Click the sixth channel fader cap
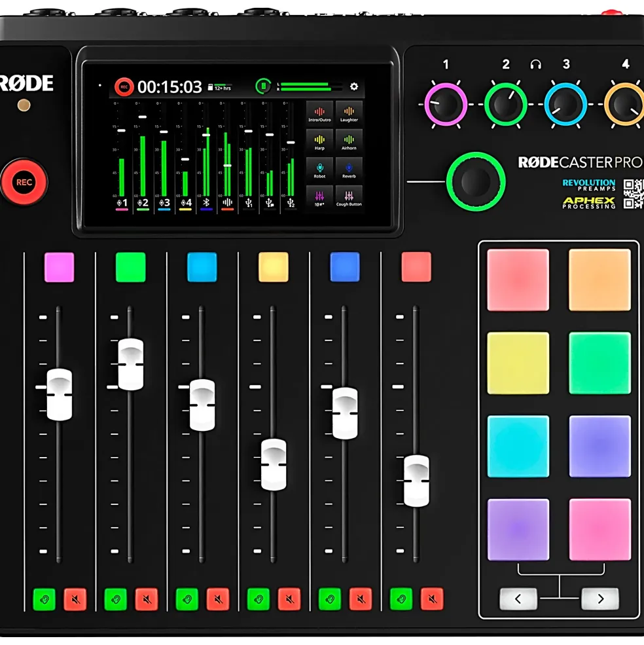 click(416, 481)
